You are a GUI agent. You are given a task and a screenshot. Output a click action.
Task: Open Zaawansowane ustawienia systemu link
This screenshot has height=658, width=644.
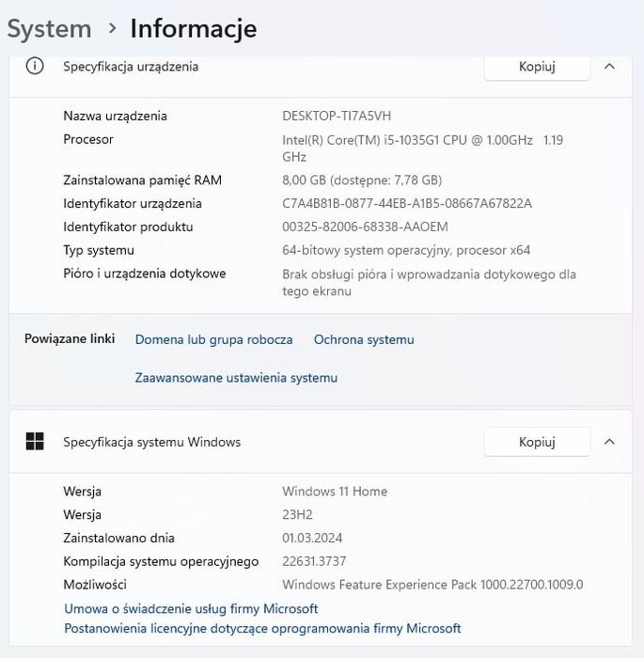[236, 378]
